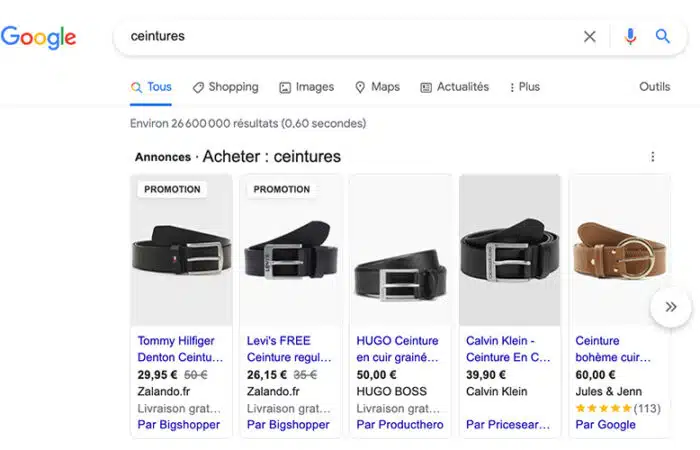
Task: Start a voice search with the microphone
Action: click(630, 37)
